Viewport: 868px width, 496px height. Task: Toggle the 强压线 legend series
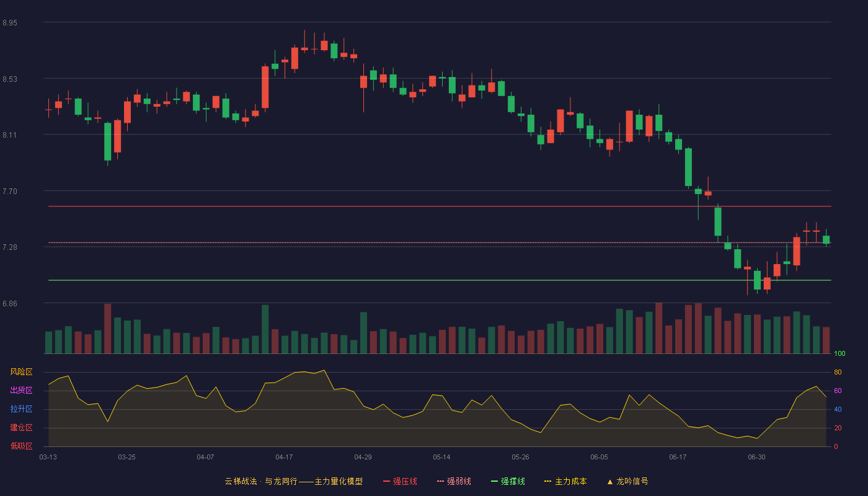[x=400, y=481]
